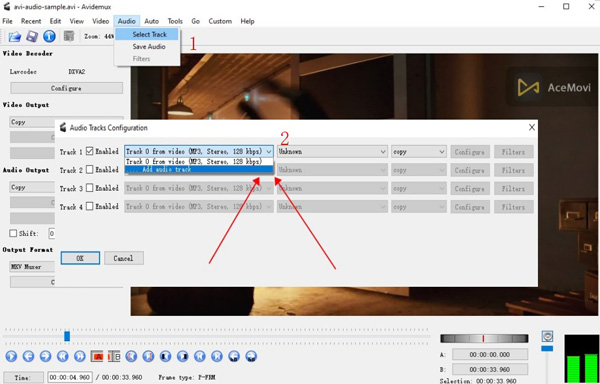Click the Open Video folder icon

[x=15, y=36]
